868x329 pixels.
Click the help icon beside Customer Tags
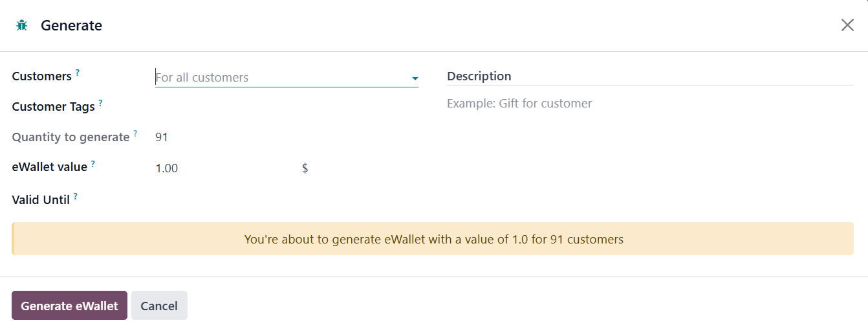(x=100, y=103)
